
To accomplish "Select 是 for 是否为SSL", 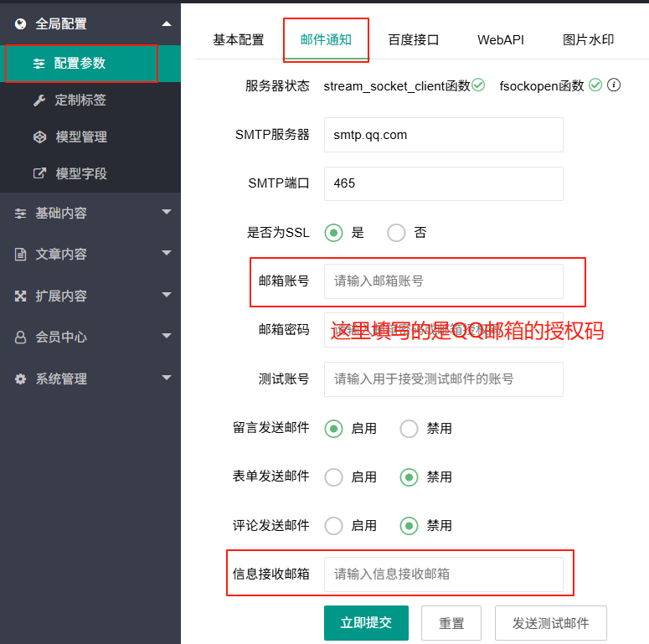I will click(x=333, y=233).
